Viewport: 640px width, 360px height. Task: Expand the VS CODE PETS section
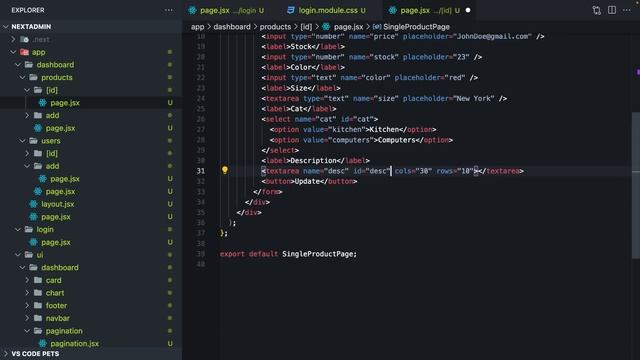(x=6, y=353)
